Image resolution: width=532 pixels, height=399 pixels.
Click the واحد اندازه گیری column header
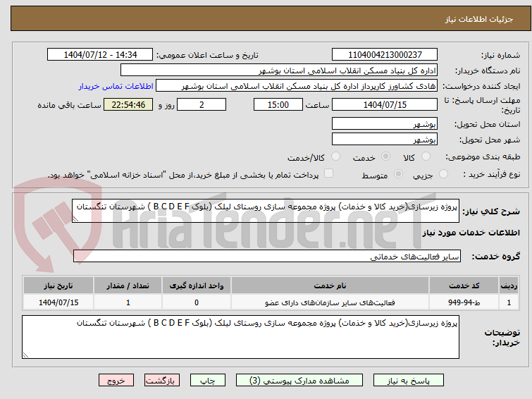(x=197, y=286)
